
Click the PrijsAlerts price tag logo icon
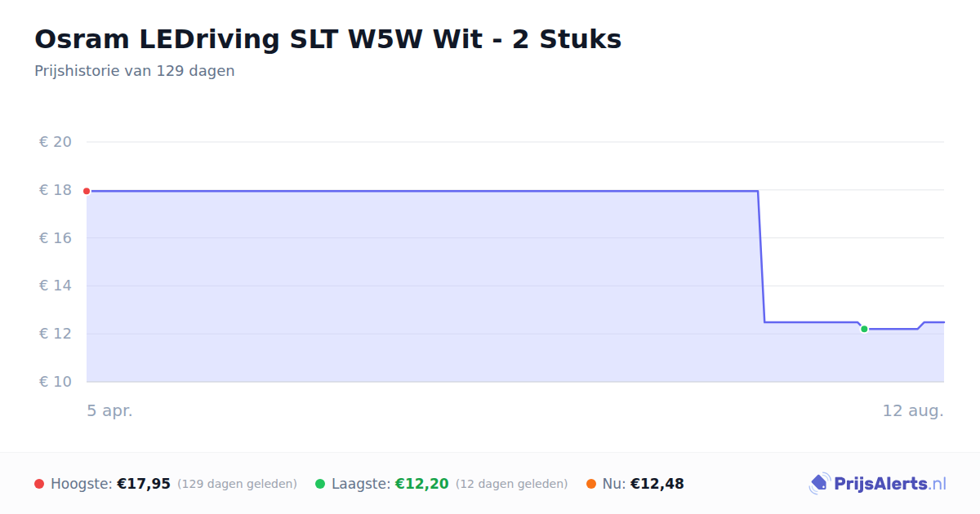(x=819, y=484)
